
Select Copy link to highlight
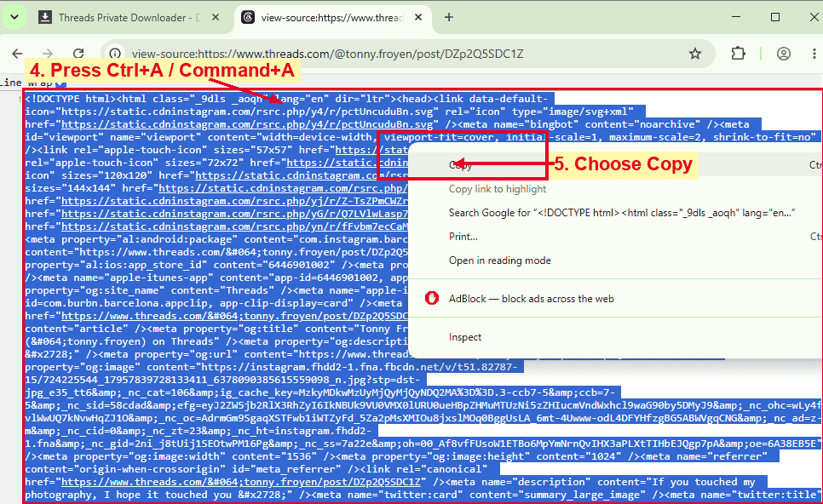[615, 189]
